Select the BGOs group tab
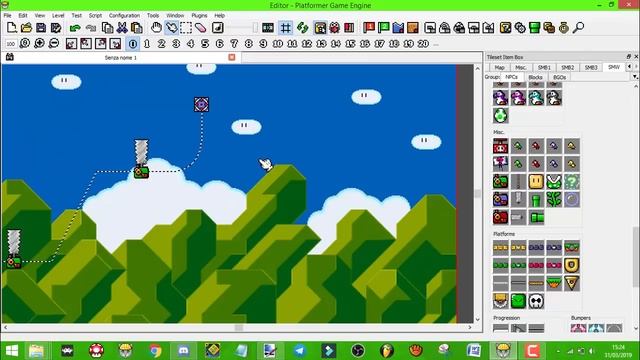This screenshot has width=640, height=360. [x=559, y=77]
